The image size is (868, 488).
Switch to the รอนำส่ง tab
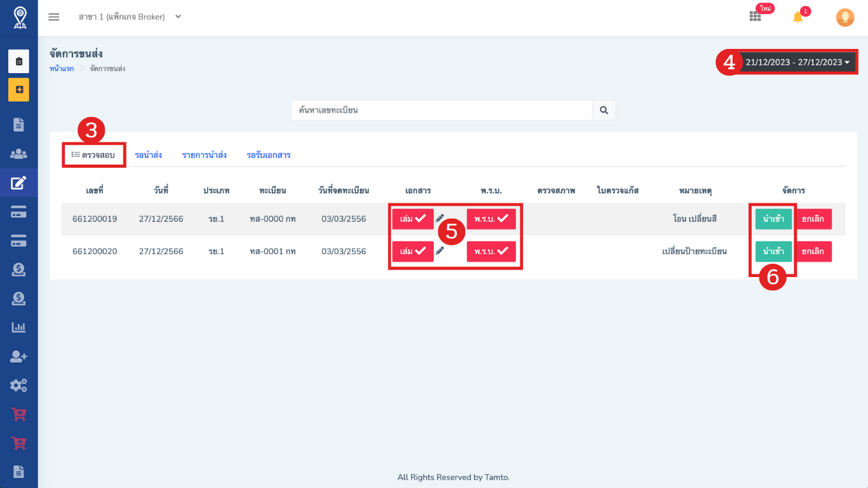point(148,155)
